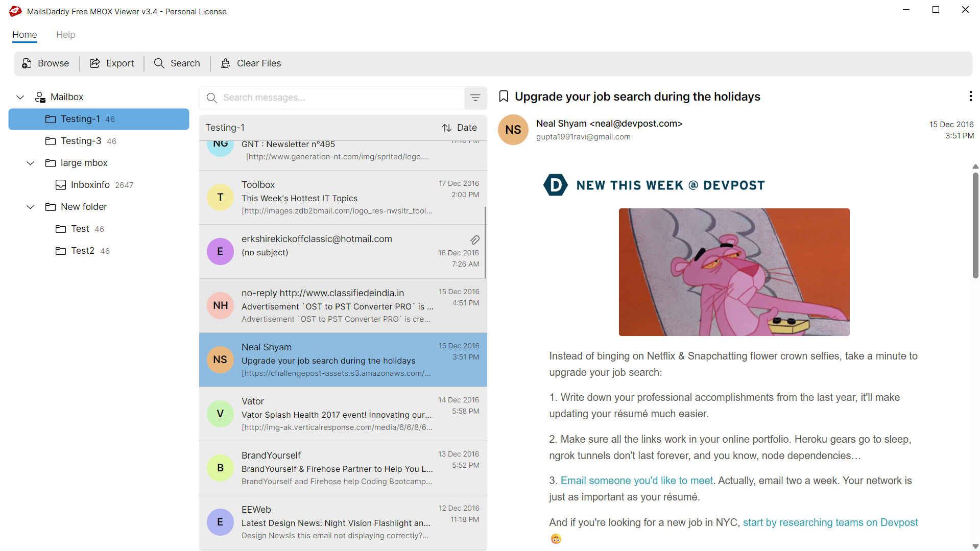Click Clear Files in the toolbar

[x=251, y=63]
